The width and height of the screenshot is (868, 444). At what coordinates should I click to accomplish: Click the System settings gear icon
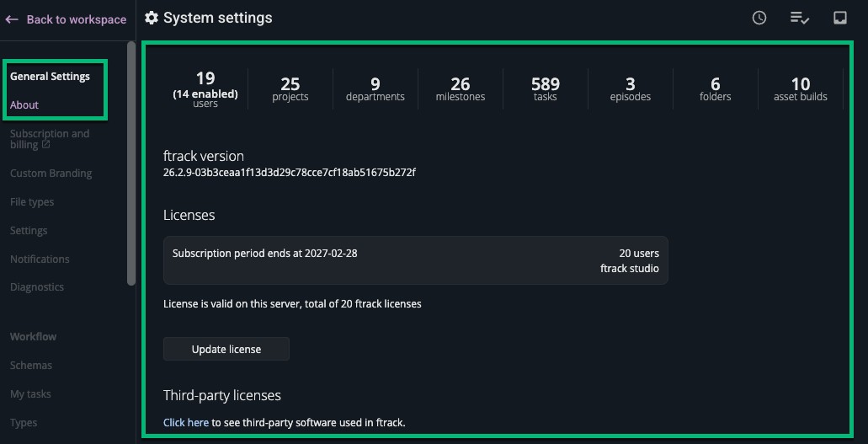pos(152,18)
